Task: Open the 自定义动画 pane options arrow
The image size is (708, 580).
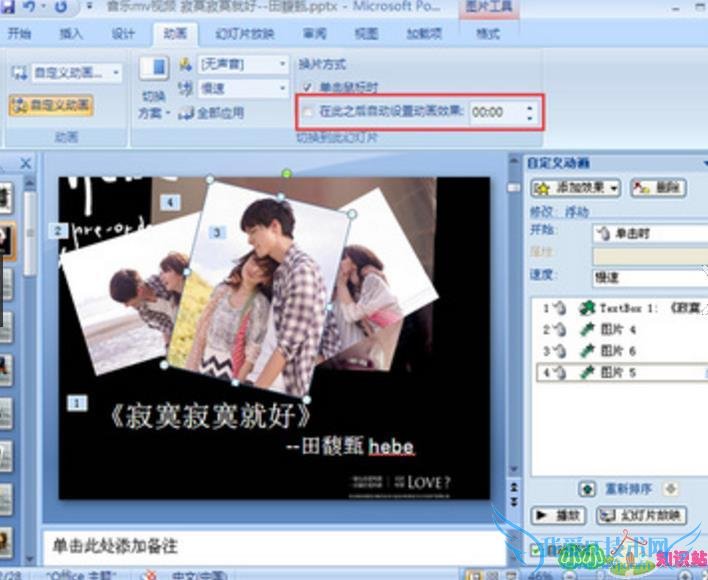Action: (x=704, y=163)
